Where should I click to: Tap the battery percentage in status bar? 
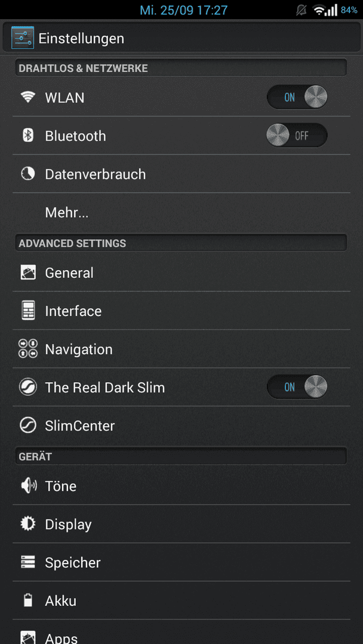[x=349, y=10]
